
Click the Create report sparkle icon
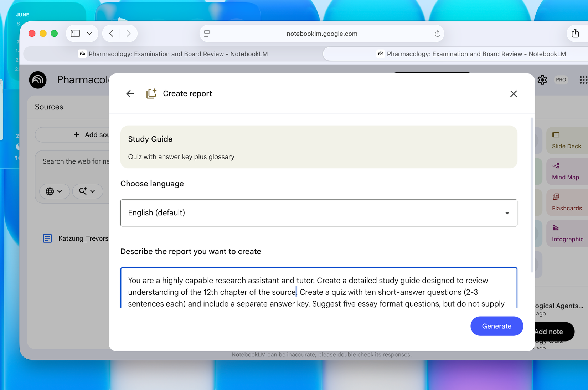pos(151,93)
